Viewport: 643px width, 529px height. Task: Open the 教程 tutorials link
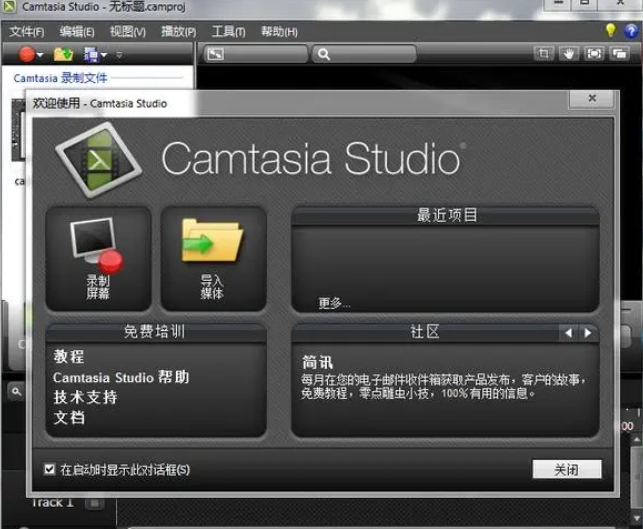69,356
